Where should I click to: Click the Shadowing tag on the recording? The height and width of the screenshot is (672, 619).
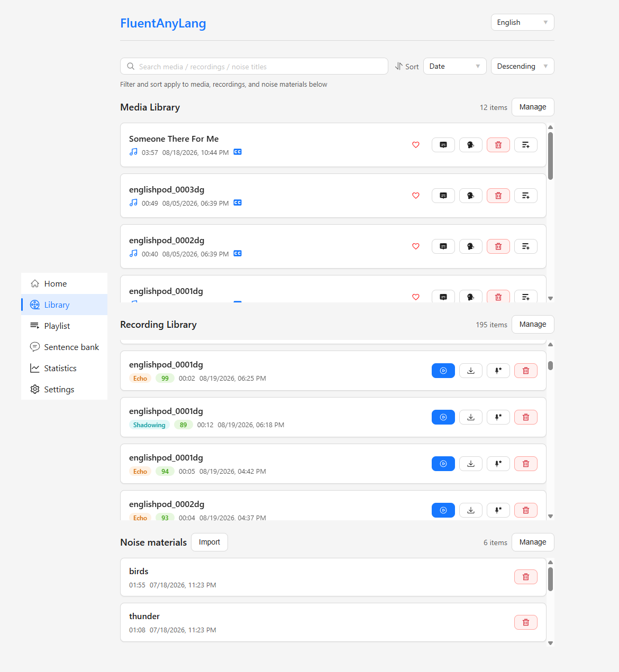(x=149, y=425)
